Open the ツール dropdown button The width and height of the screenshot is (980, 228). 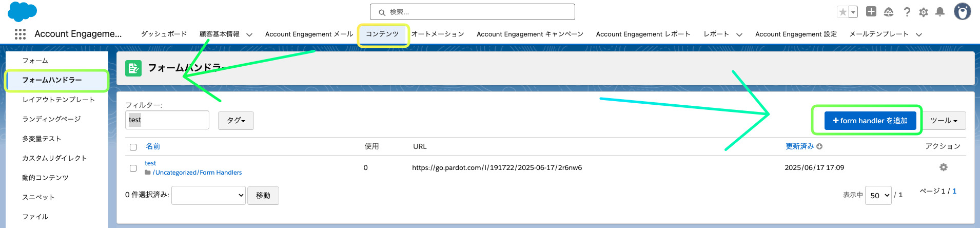(x=944, y=121)
